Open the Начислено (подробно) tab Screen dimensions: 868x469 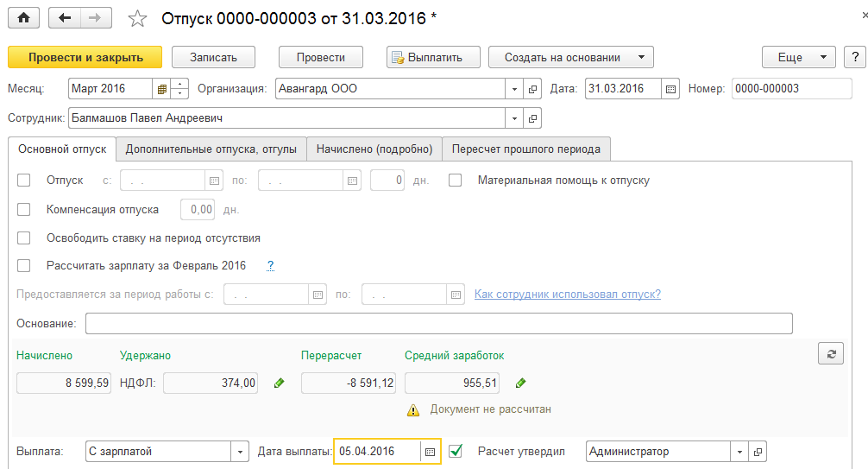(374, 149)
